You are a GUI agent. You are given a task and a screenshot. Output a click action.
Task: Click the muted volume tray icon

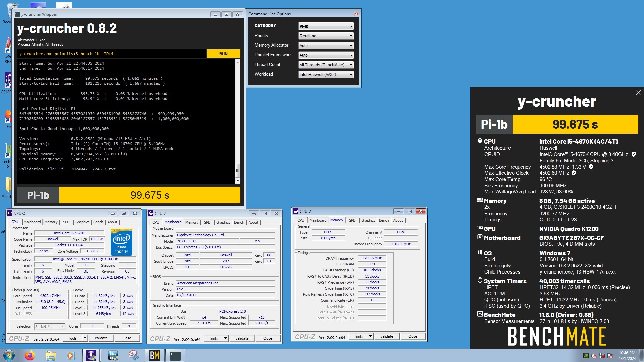pyautogui.click(x=594, y=356)
